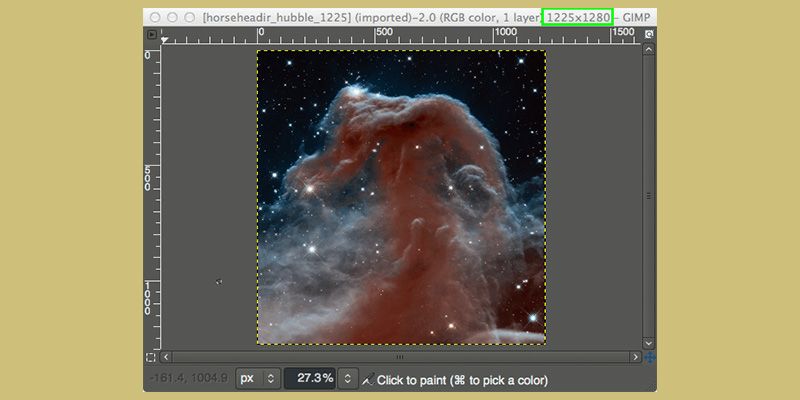The image size is (800, 400).
Task: Open the image menu triangle button
Action: [x=152, y=35]
